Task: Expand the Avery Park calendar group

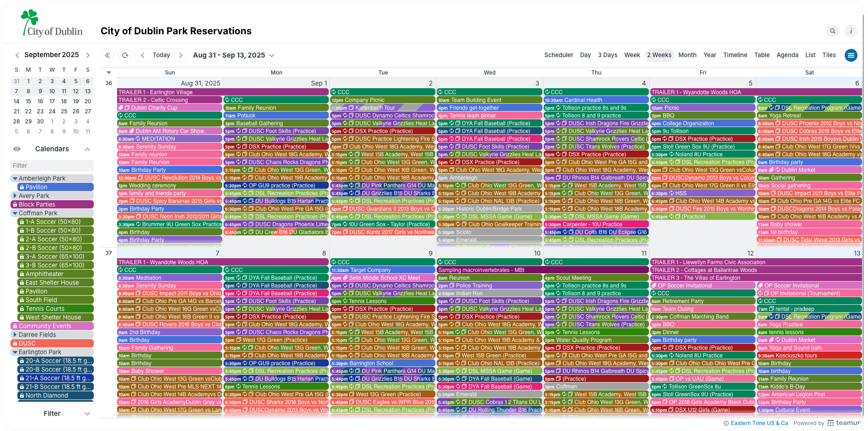Action: point(15,196)
